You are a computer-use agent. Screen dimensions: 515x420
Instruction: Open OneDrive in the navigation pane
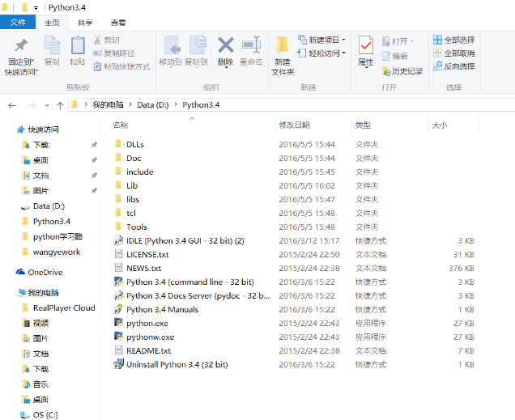[45, 273]
